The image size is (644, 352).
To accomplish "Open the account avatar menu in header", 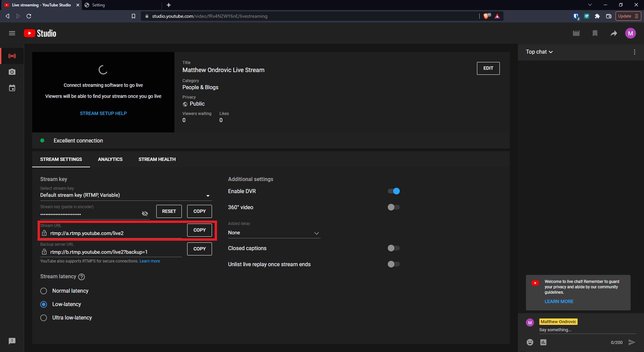I will pos(631,33).
